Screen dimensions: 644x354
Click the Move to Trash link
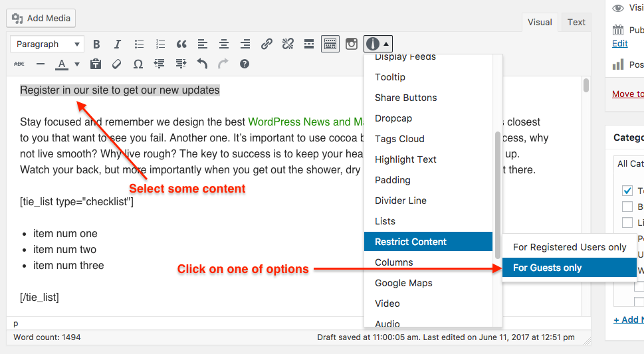(628, 94)
